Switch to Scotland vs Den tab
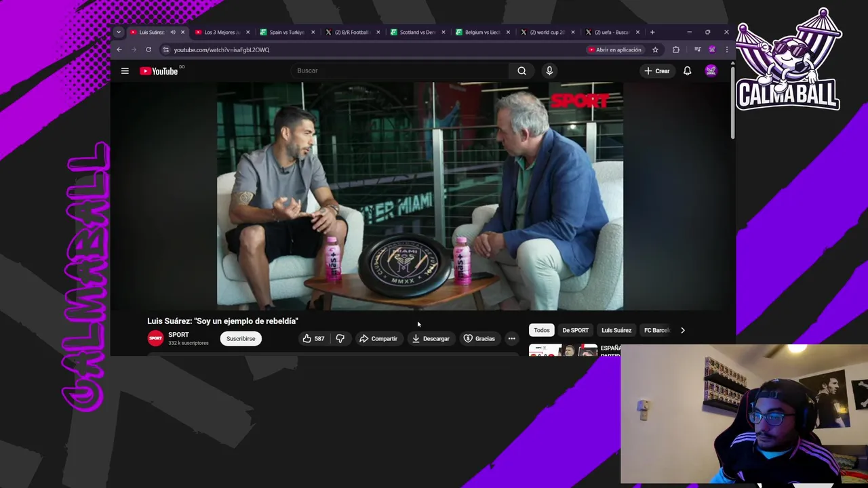 [x=417, y=32]
